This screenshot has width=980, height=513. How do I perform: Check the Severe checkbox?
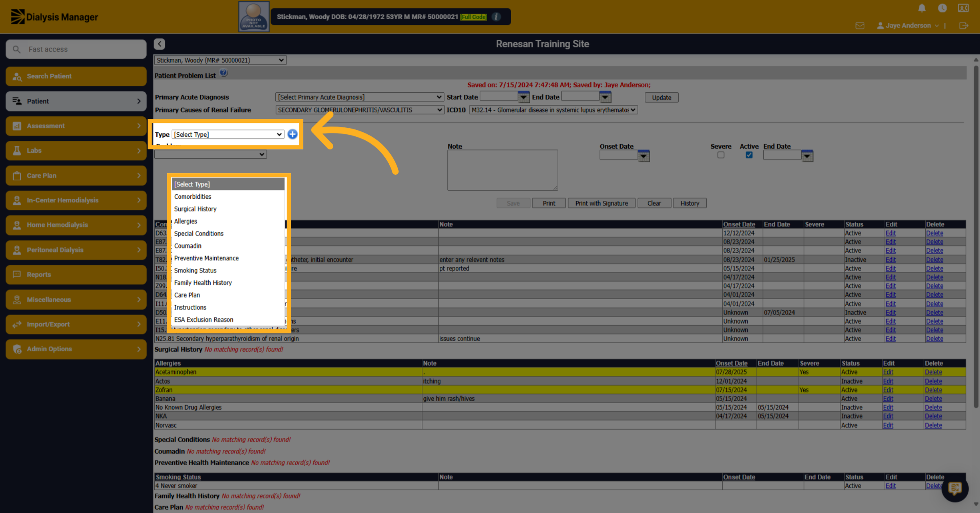[721, 155]
